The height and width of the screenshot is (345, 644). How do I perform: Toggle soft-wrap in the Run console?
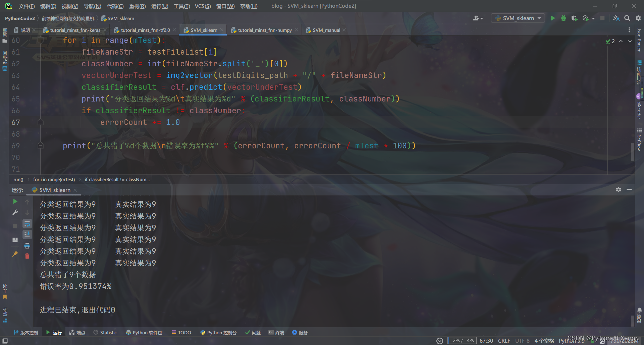click(x=27, y=223)
